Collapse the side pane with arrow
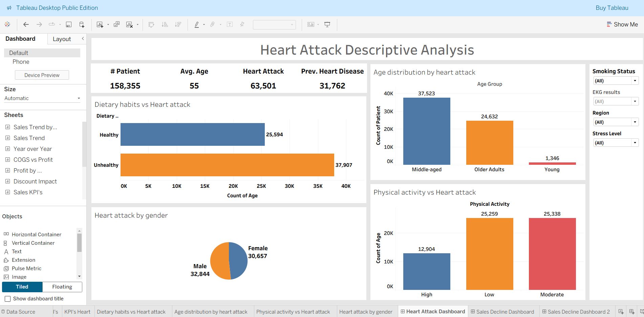The image size is (644, 317). [x=83, y=39]
